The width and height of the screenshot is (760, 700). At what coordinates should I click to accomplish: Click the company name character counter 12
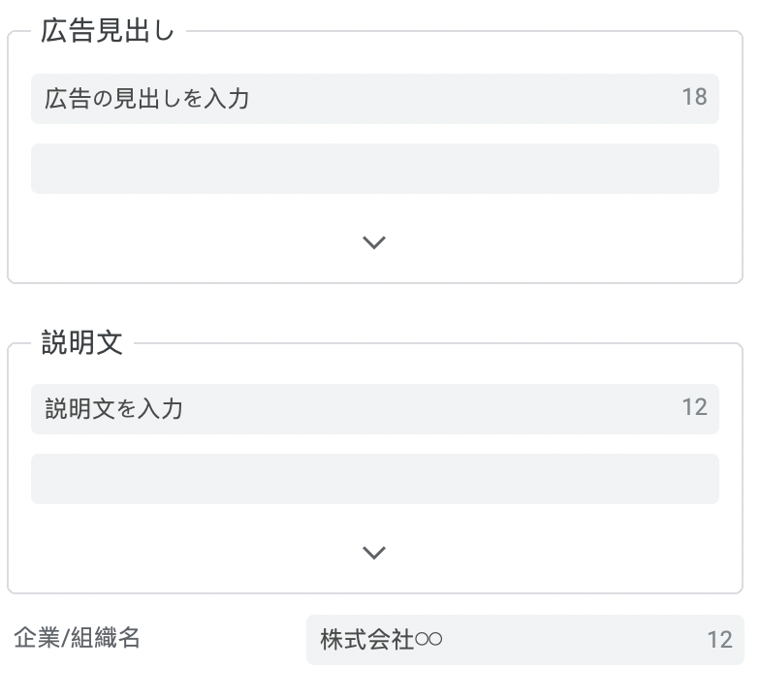point(719,640)
